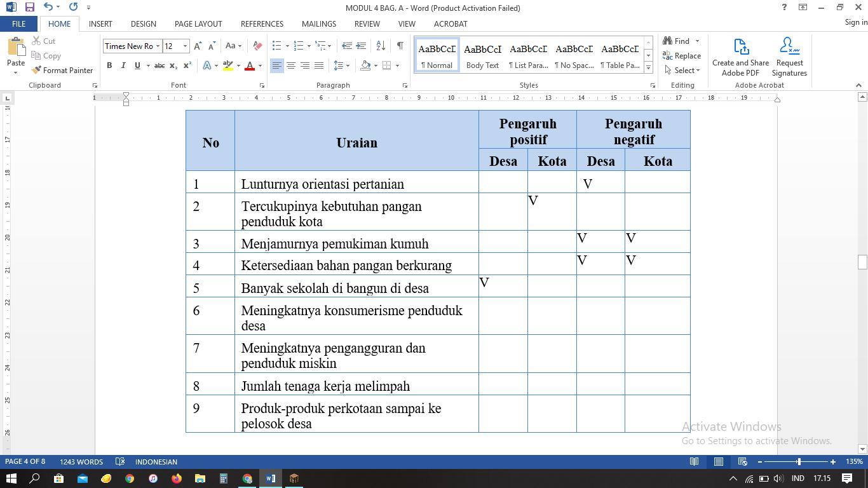Switch to the ACROBAT tab

tap(451, 24)
